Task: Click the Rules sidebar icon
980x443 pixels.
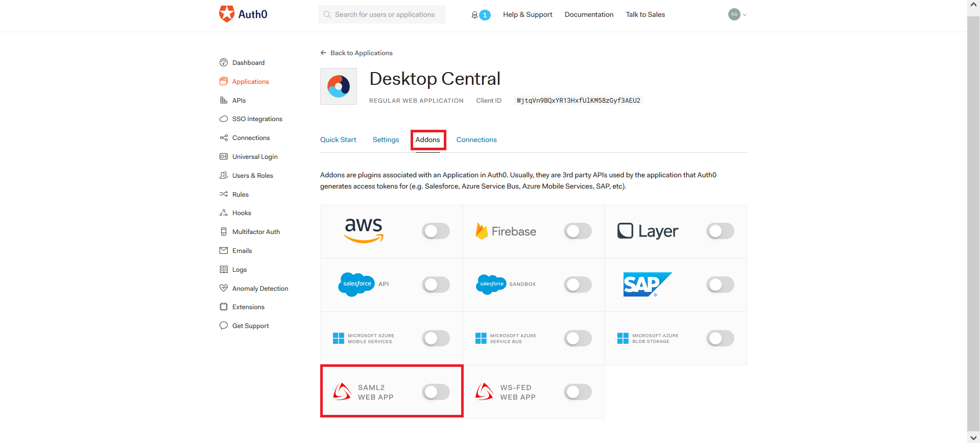Action: (224, 194)
